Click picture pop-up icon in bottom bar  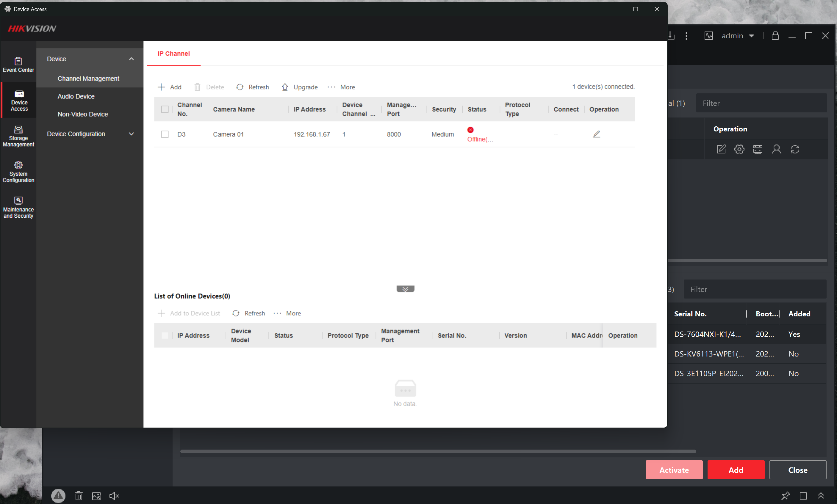click(x=96, y=496)
